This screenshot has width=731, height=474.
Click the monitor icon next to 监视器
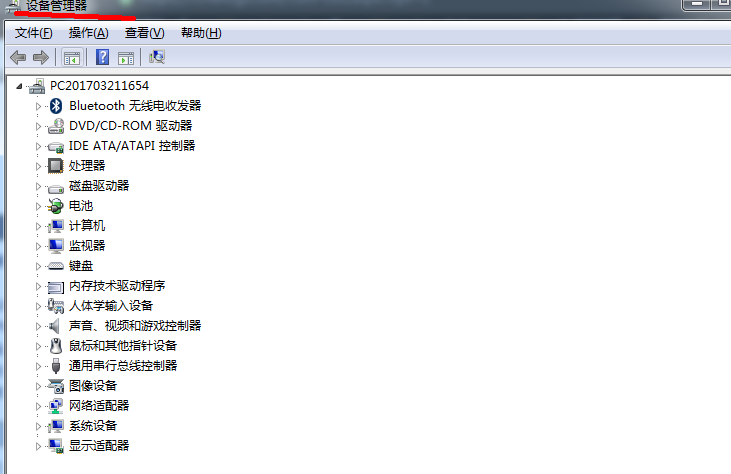[x=56, y=246]
